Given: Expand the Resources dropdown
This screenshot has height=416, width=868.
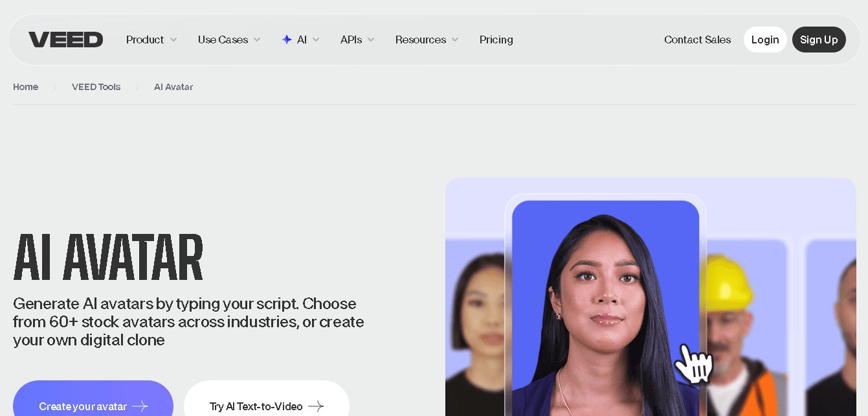Looking at the screenshot, I should point(426,40).
